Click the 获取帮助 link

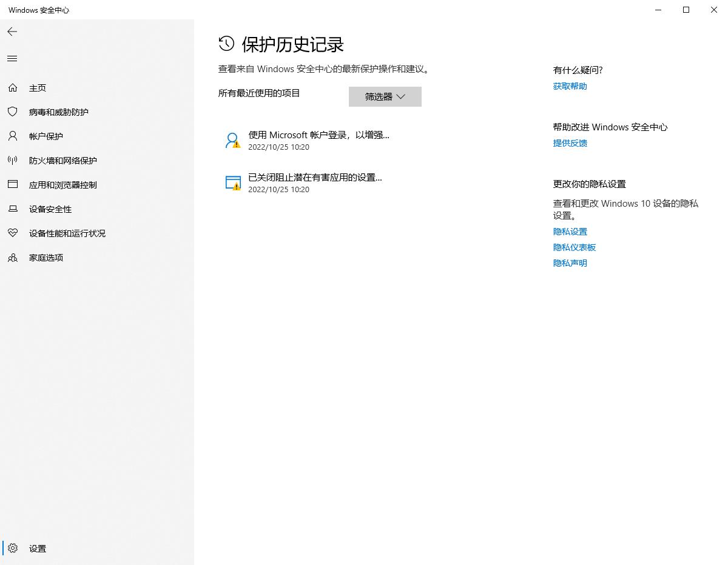coord(570,86)
